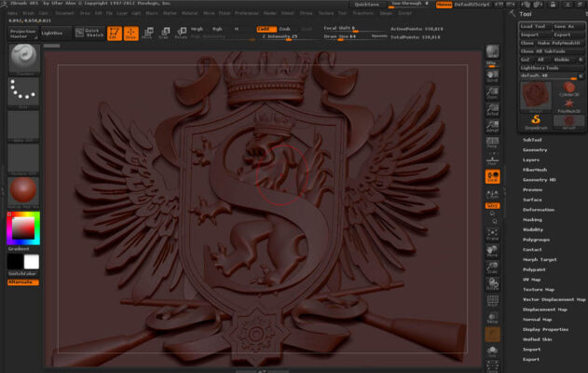Open the Texture menu
Image resolution: width=588 pixels, height=373 pixels.
click(325, 13)
